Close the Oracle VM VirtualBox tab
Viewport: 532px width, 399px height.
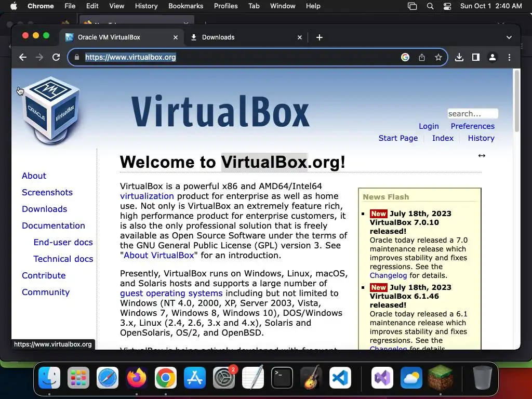click(176, 37)
